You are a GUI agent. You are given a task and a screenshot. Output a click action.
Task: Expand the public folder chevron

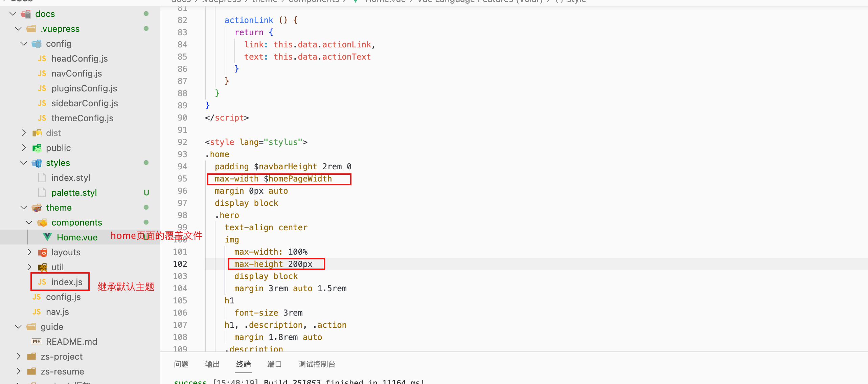point(24,148)
